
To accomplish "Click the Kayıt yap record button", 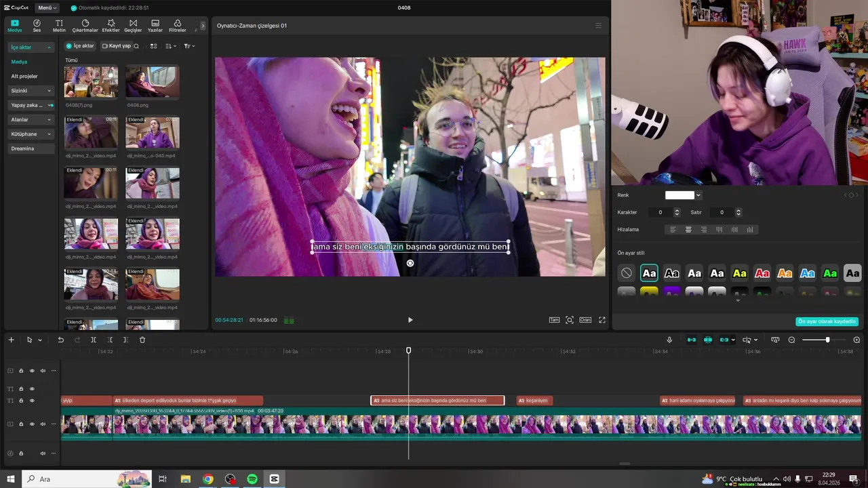I will (x=116, y=46).
